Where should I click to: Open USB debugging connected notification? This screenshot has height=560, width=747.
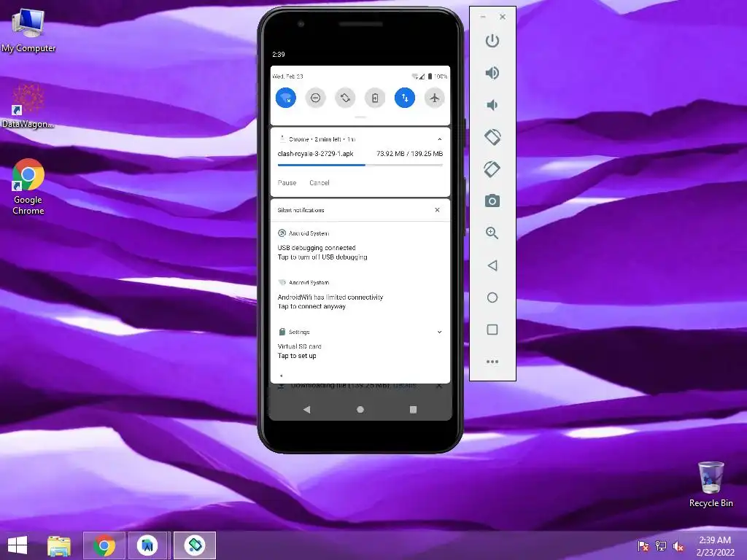click(x=360, y=246)
